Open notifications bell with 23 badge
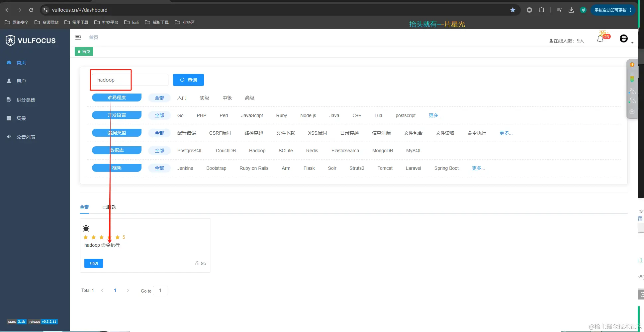644x332 pixels. (600, 39)
